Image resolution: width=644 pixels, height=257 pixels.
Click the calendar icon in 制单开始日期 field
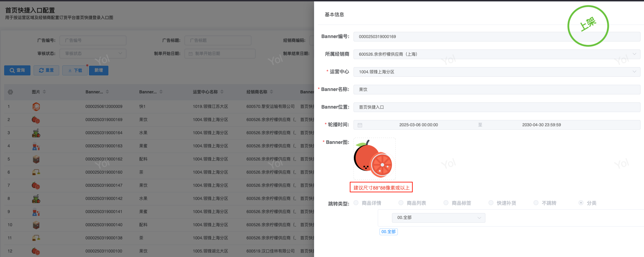pyautogui.click(x=191, y=54)
